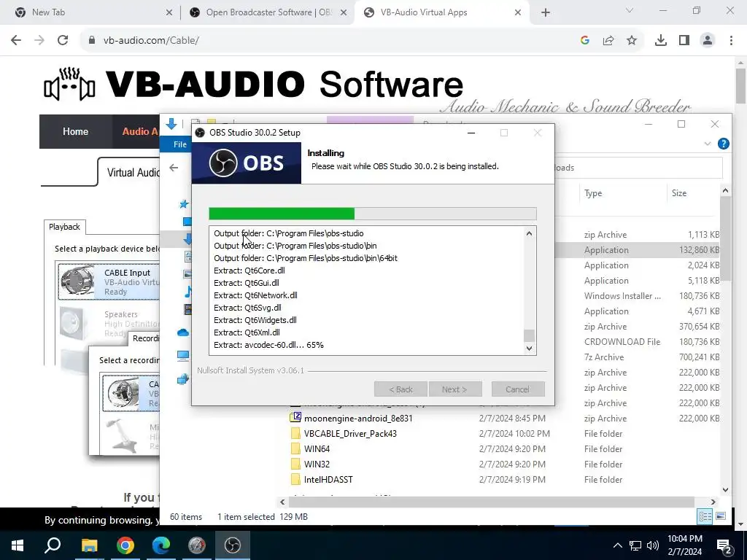Select CABLE Input playback device

pyautogui.click(x=109, y=282)
